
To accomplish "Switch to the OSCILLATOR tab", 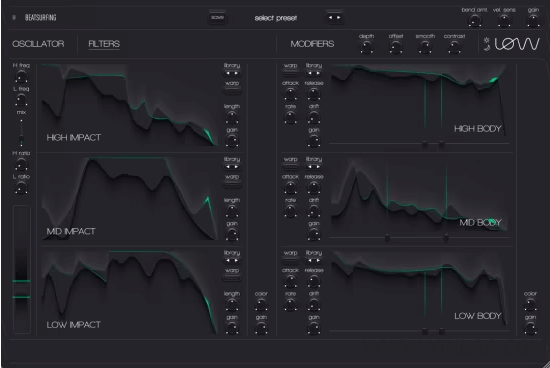I will click(38, 44).
